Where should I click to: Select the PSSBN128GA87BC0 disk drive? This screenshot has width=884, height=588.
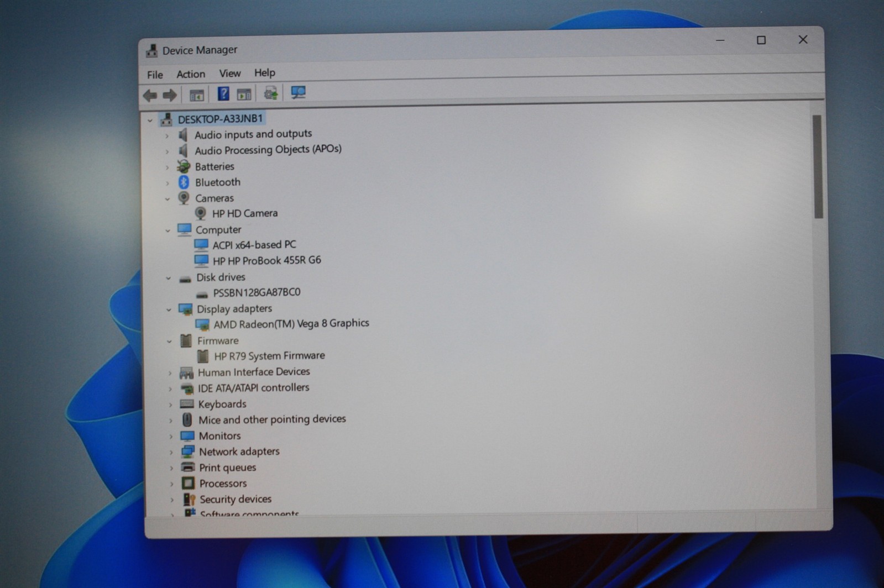pos(257,292)
